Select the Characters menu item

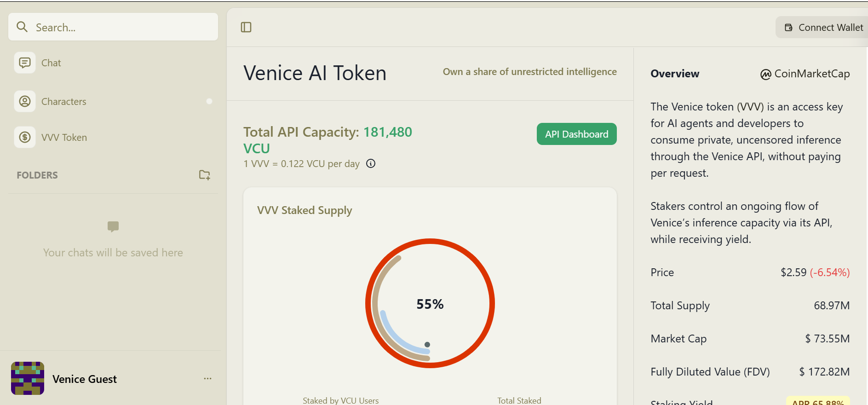[x=113, y=101]
